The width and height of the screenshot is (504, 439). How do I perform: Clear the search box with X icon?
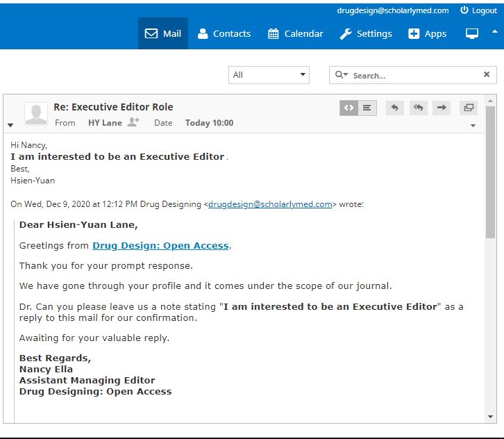[487, 75]
